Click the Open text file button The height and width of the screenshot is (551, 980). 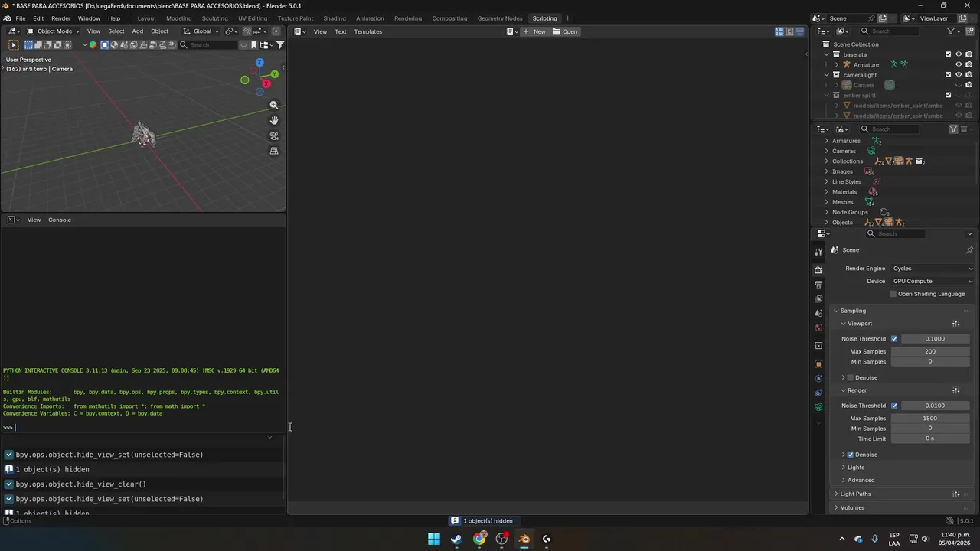566,31
